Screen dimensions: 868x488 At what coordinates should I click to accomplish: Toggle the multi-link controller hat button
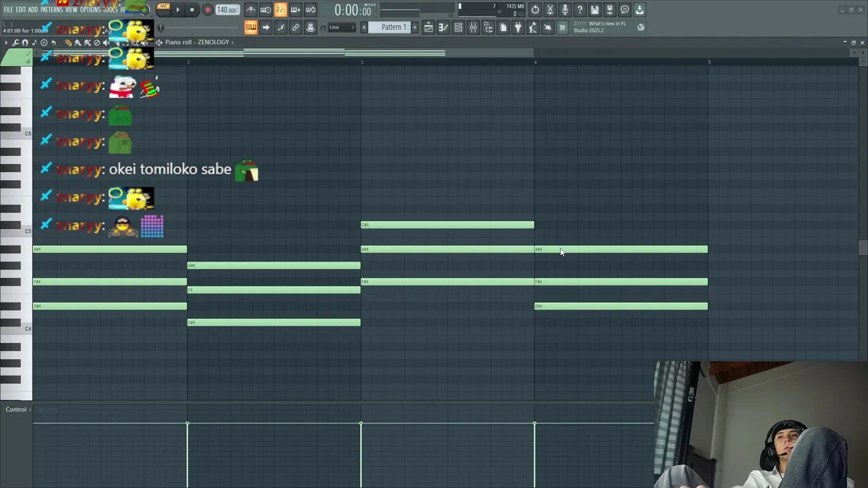coord(311,27)
